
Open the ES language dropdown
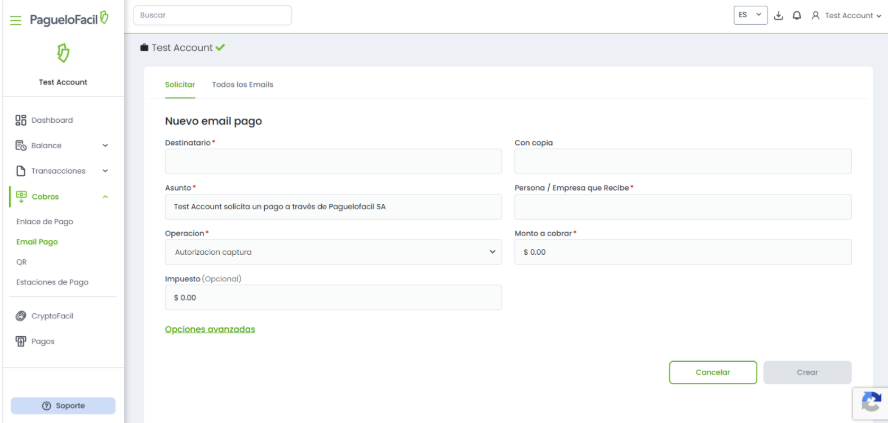[x=750, y=16]
